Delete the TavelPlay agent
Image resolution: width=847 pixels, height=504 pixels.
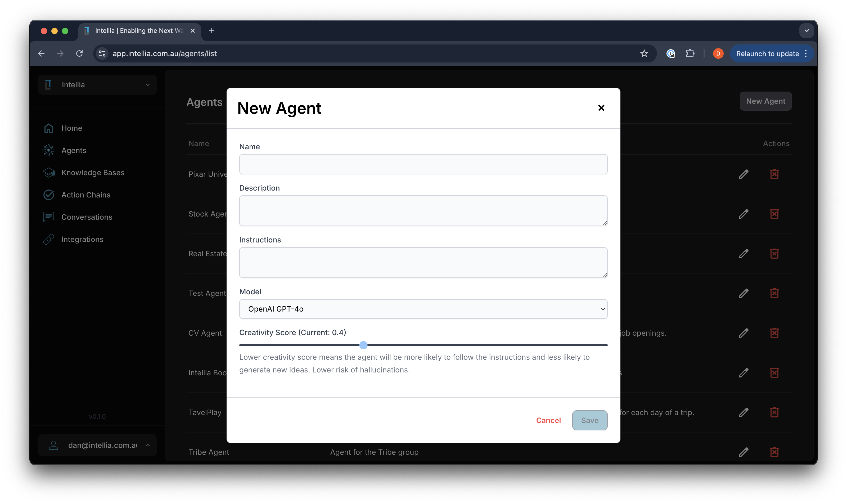774,413
